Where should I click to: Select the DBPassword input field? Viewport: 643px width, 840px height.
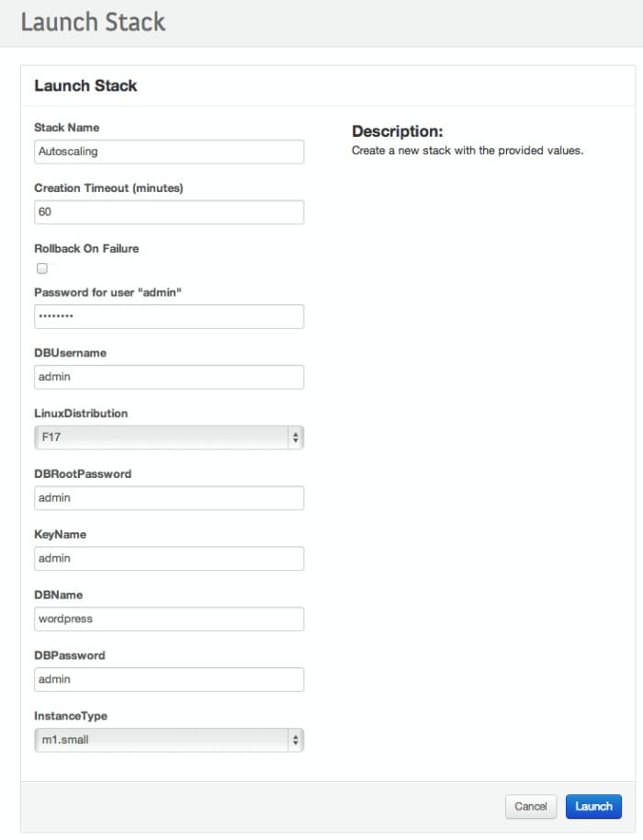(168, 680)
